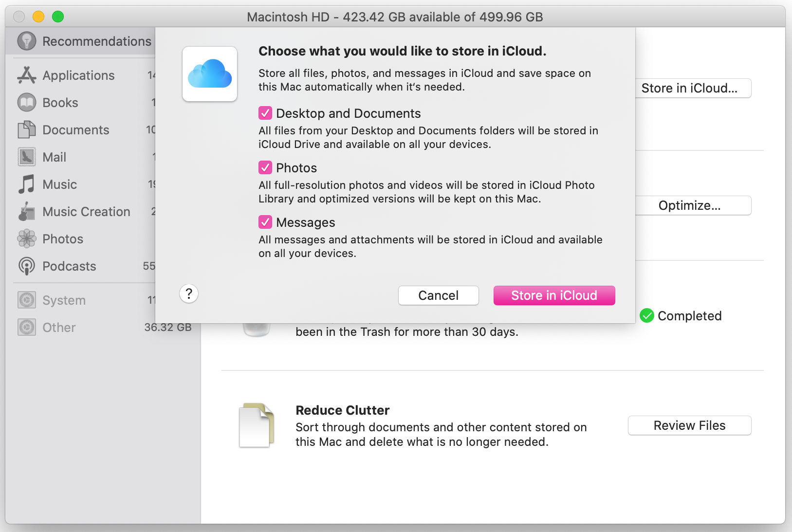
Task: Select Music category in sidebar
Action: [81, 184]
